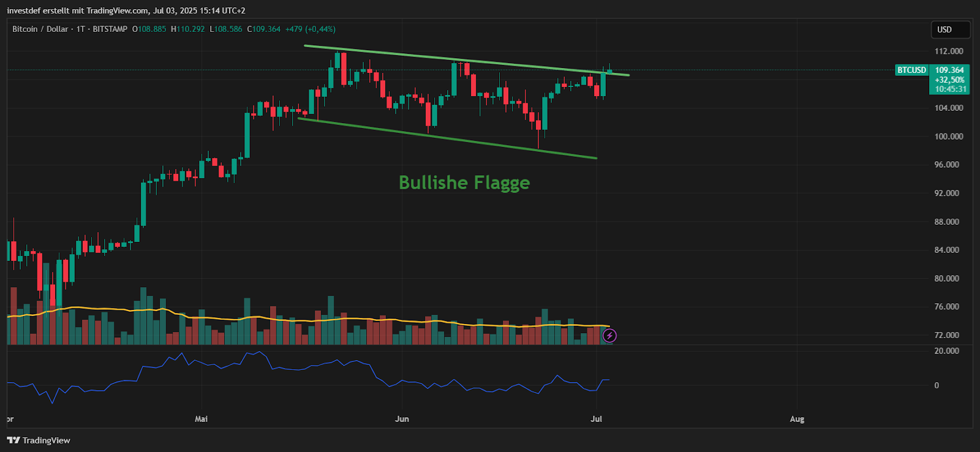Click the 0 level label in indicator pane
Screen dimensions: 980x452
[x=937, y=385]
